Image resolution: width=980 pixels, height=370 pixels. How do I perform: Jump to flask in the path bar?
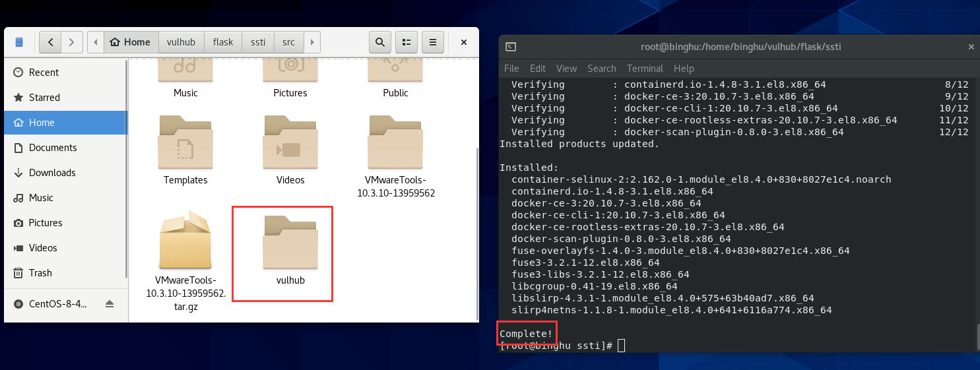click(223, 42)
